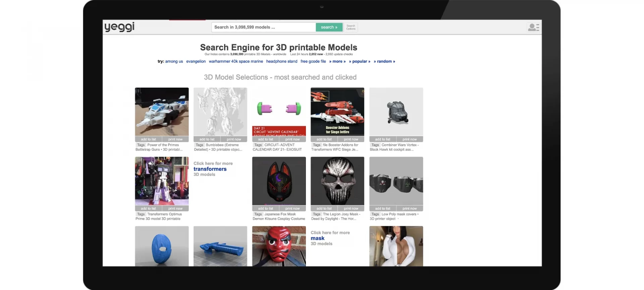Open the Booster Addons Jetfire thumbnail
The image size is (644, 290).
[x=337, y=112]
